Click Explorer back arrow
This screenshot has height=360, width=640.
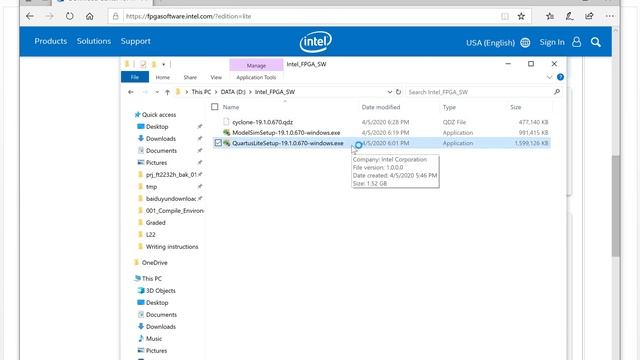(131, 92)
